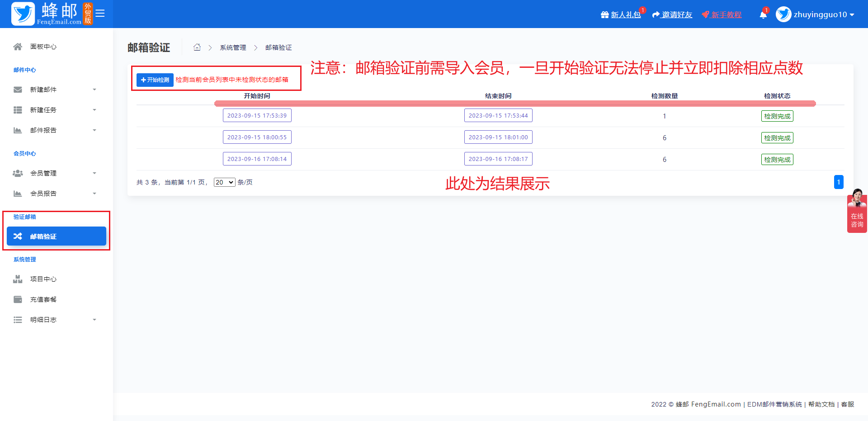Click start time 2023-09-15 18:00:55
This screenshot has height=421, width=868.
(257, 137)
